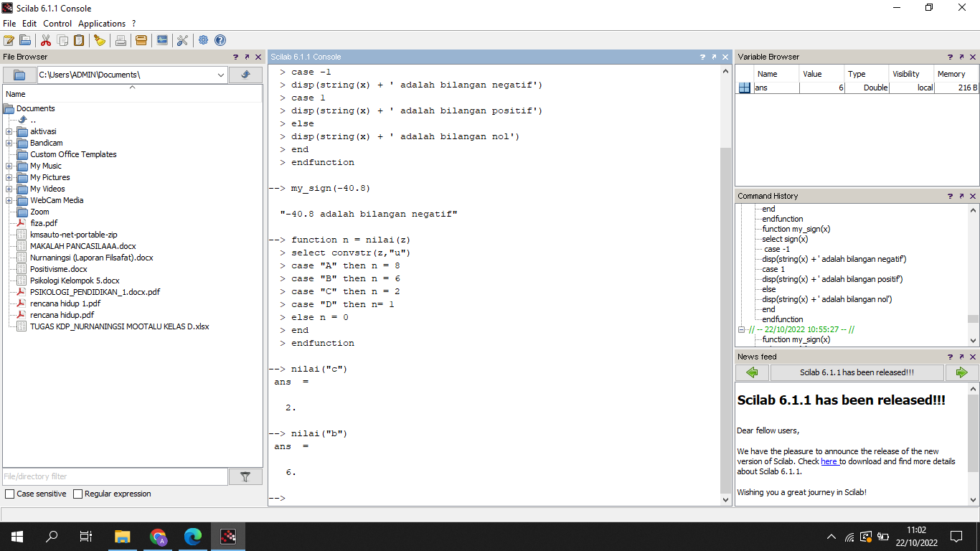Viewport: 980px width, 551px height.
Task: Open Microsoft Edge from taskbar
Action: coord(193,536)
